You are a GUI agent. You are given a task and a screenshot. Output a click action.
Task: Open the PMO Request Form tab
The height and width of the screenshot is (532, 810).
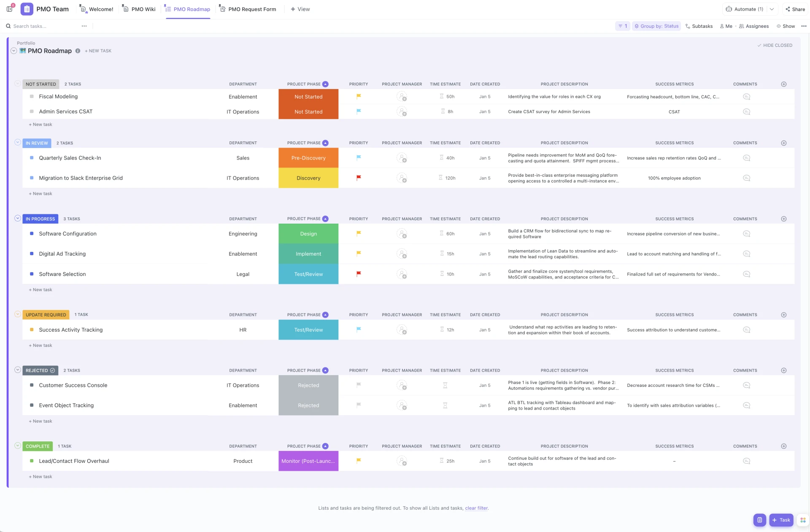coord(251,9)
